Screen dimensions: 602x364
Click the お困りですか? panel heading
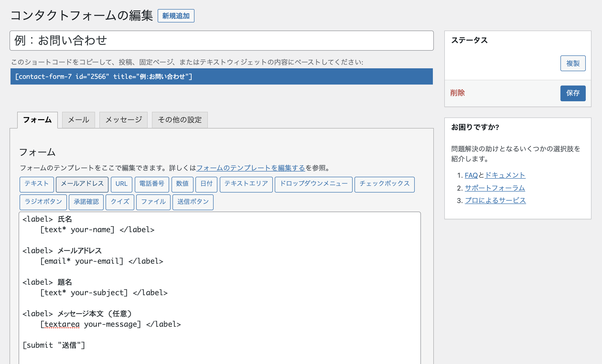click(x=475, y=127)
